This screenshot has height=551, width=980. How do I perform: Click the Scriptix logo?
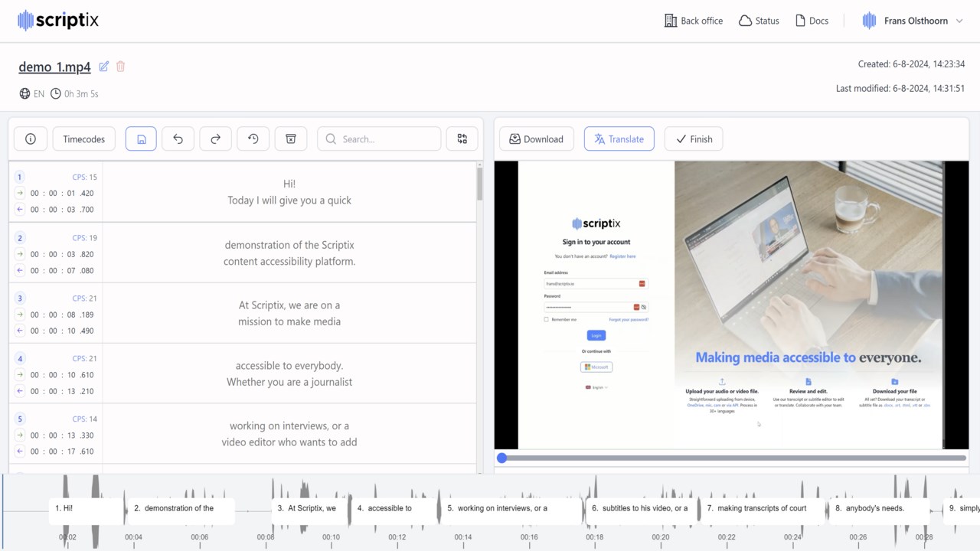(58, 21)
